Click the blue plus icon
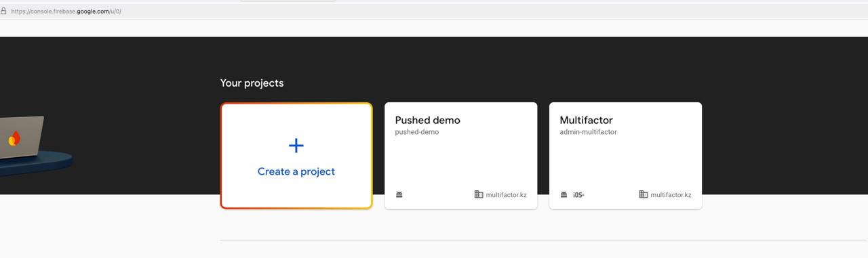 coord(296,145)
